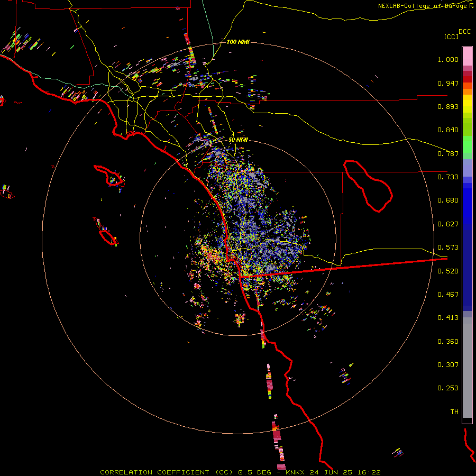Click the Salton Sea outline on the map

pyautogui.click(x=368, y=186)
